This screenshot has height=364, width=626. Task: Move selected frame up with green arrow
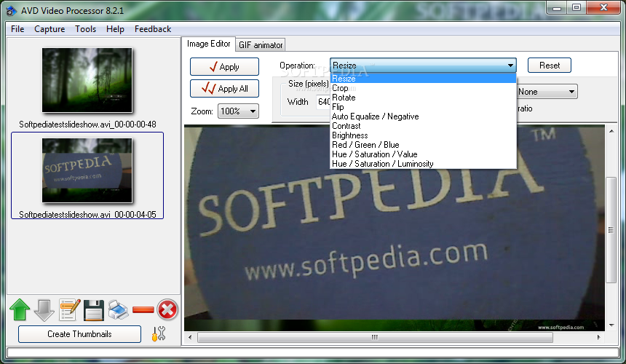pos(20,309)
